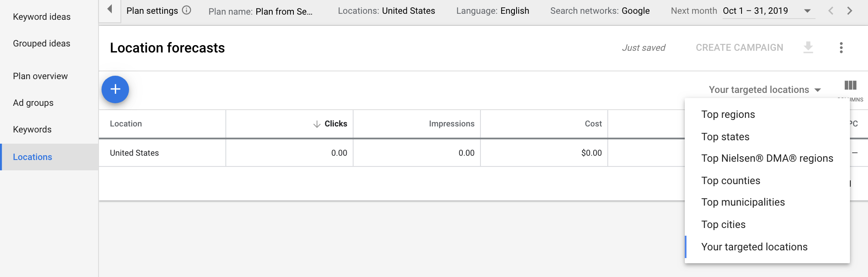The width and height of the screenshot is (868, 277).
Task: Click the download forecast icon
Action: [808, 47]
